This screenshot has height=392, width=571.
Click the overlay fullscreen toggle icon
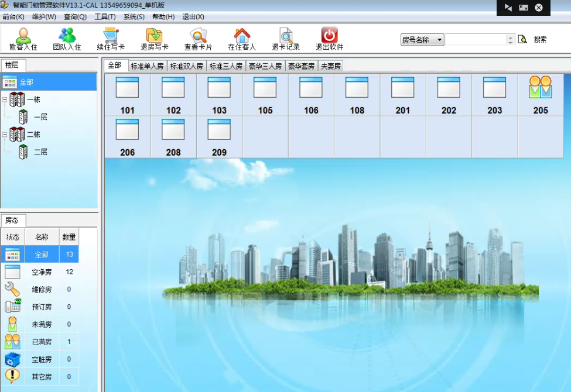click(524, 7)
